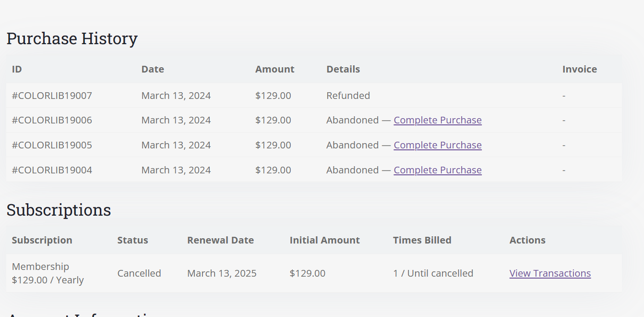
Task: Click Complete Purchase for order #COLORLIB19005
Action: click(437, 145)
